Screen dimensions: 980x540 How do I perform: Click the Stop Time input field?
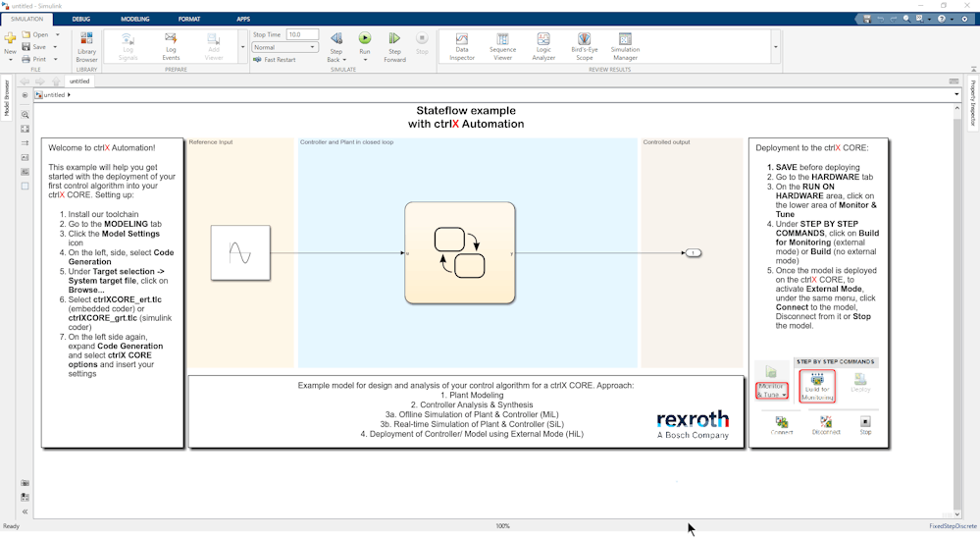pyautogui.click(x=302, y=34)
